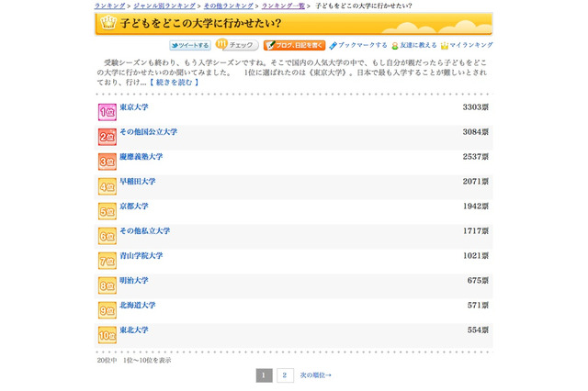588x391 pixels.
Task: Click the 675票 vote count
Action: pos(478,280)
